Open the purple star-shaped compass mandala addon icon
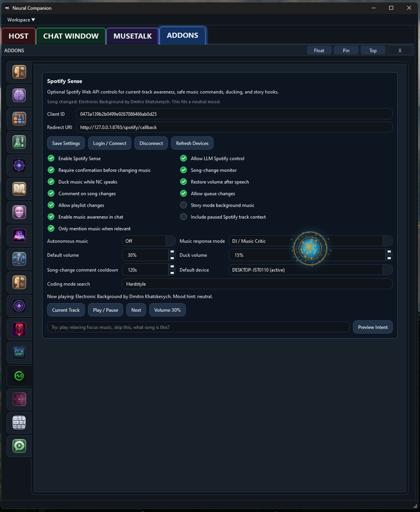 19,166
